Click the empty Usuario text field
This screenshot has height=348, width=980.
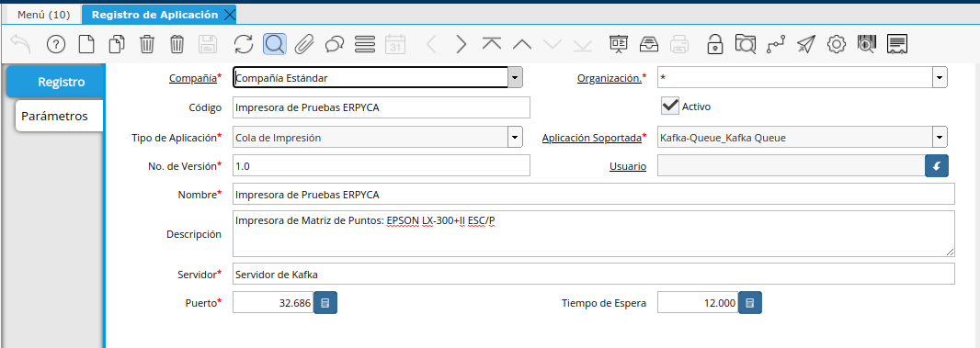[x=792, y=166]
